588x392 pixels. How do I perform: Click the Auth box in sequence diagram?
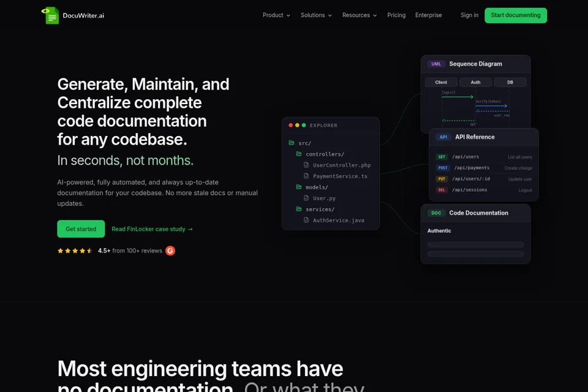(475, 82)
